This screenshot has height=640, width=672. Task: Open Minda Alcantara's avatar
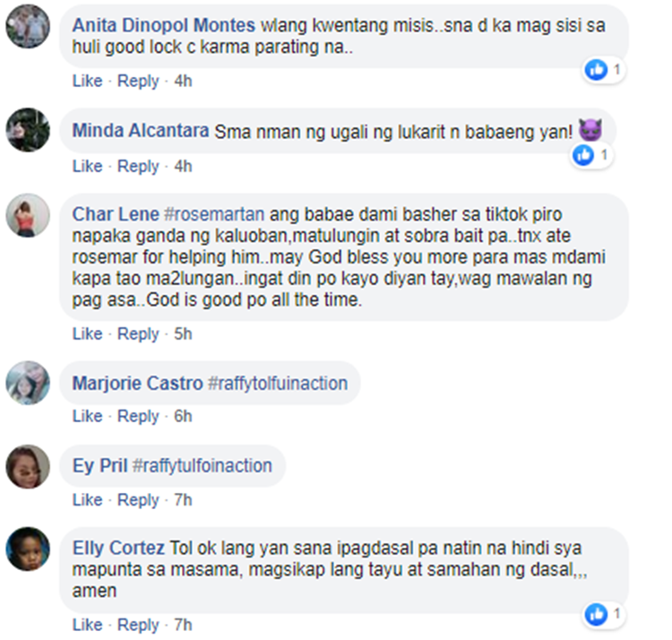coord(28,130)
